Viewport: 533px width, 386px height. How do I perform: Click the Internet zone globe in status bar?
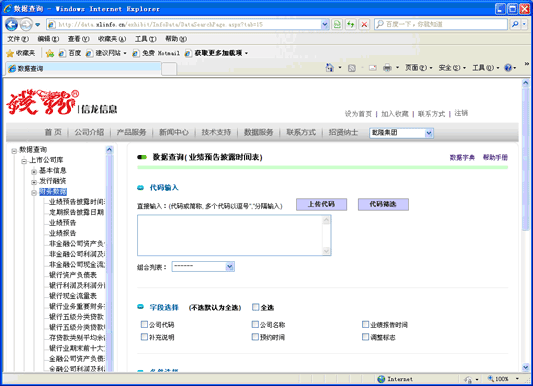tap(381, 379)
